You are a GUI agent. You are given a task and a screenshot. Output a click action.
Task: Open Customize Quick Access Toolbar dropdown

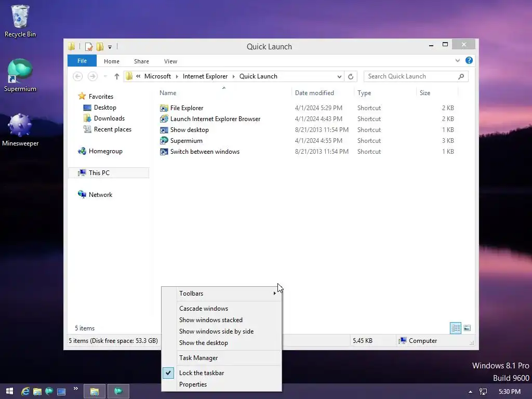tap(110, 47)
